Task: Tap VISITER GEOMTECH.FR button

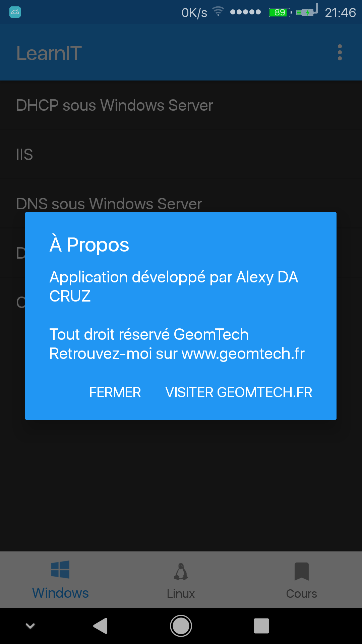Action: (x=239, y=392)
